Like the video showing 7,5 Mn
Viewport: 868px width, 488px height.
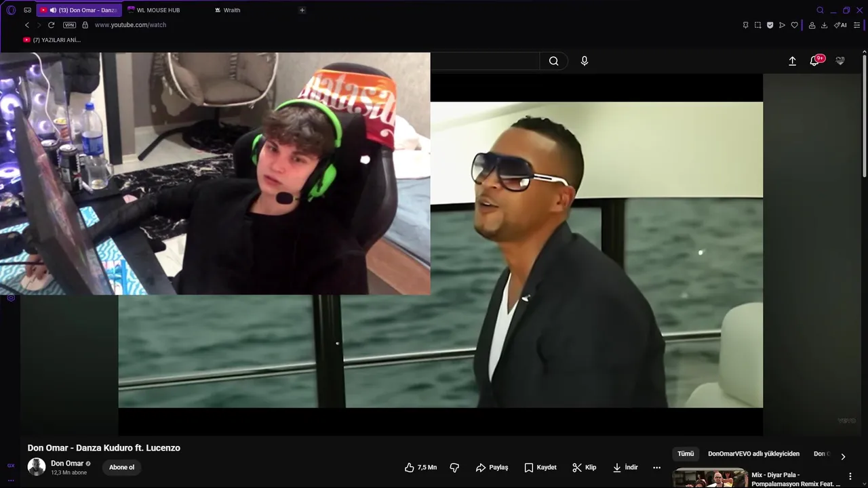[420, 468]
